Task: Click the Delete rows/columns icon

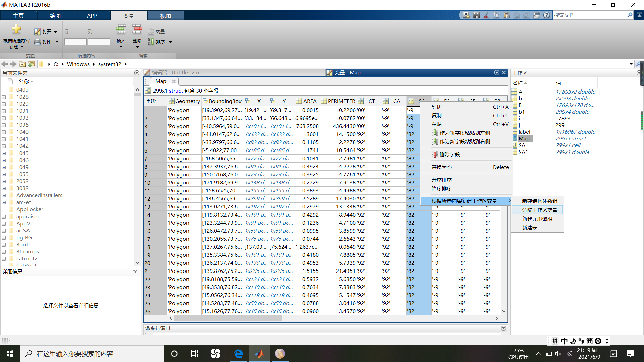Action: point(137,29)
